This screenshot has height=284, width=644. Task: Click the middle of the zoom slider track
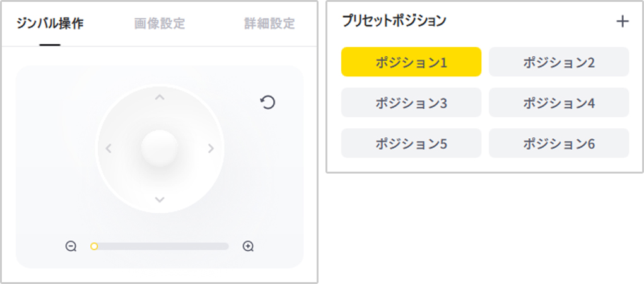[160, 246]
